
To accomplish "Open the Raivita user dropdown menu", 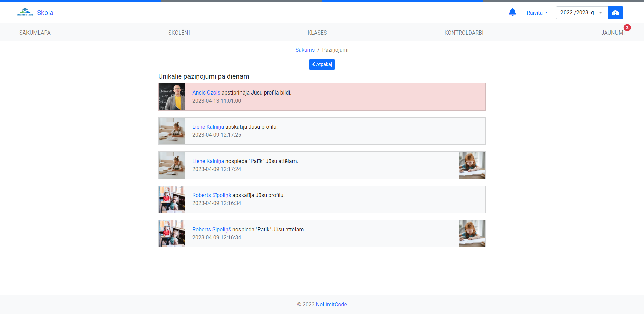I will pyautogui.click(x=537, y=13).
